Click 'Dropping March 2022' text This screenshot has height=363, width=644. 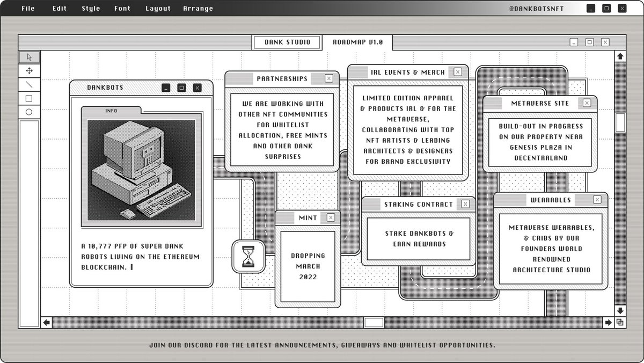click(308, 266)
